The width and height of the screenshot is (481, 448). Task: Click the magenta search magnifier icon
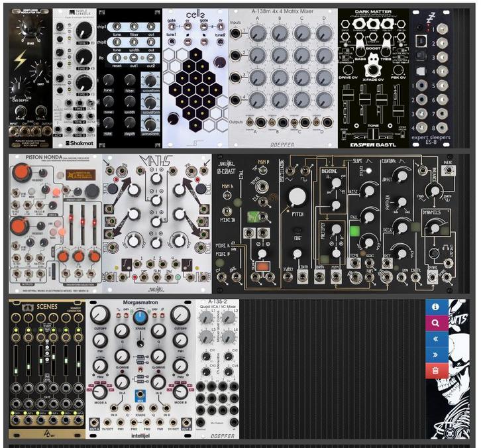(x=437, y=323)
